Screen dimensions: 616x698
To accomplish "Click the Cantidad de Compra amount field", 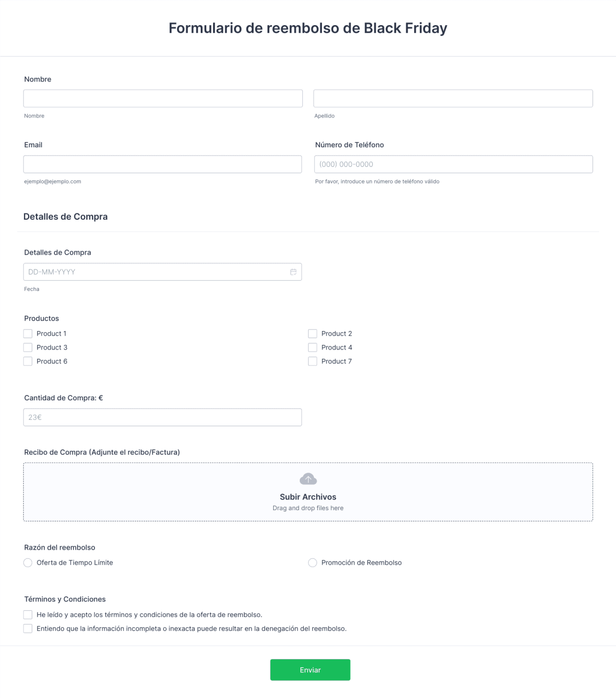I will [x=163, y=417].
